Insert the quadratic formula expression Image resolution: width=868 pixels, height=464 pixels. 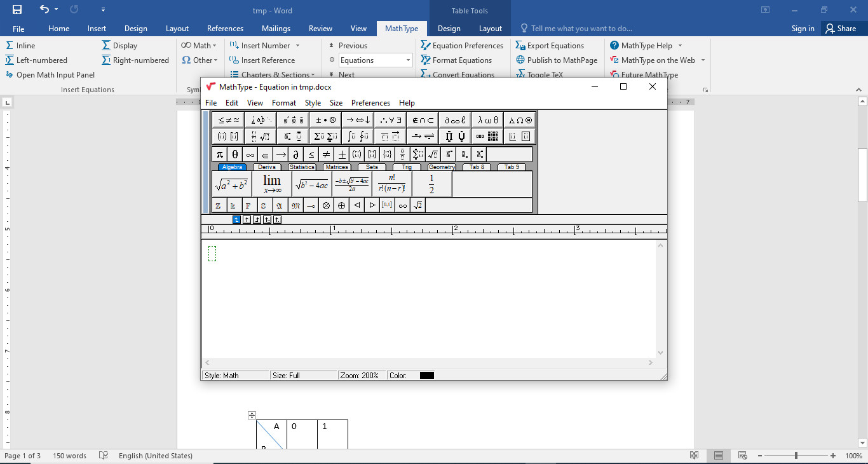(x=351, y=184)
